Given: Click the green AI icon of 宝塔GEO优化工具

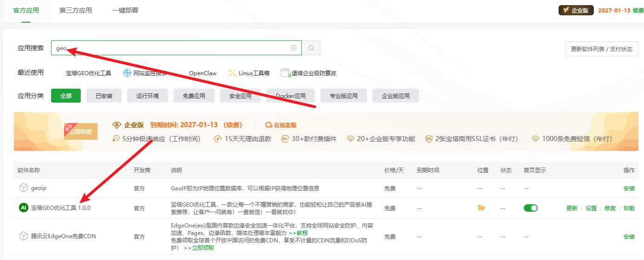Looking at the screenshot, I should [23, 208].
